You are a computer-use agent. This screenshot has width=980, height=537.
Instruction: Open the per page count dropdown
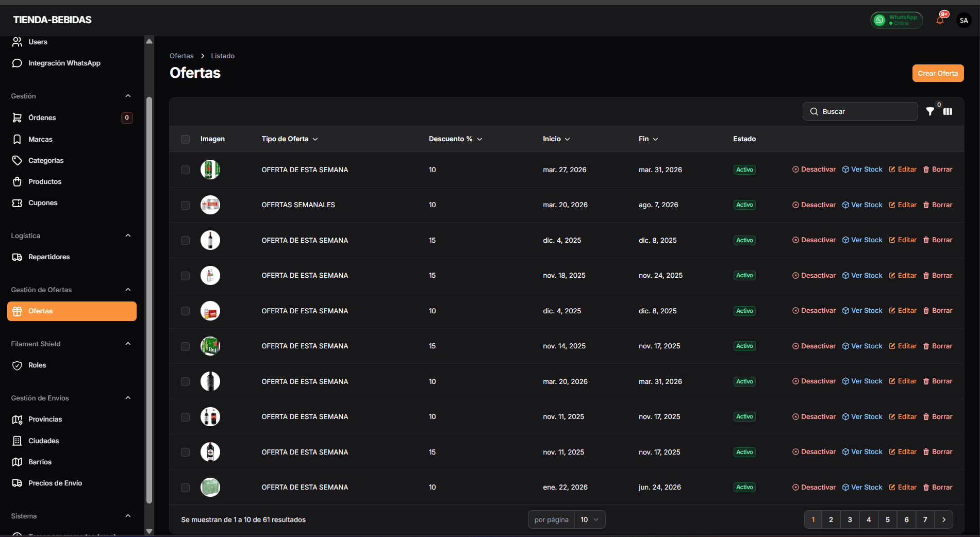coord(589,519)
